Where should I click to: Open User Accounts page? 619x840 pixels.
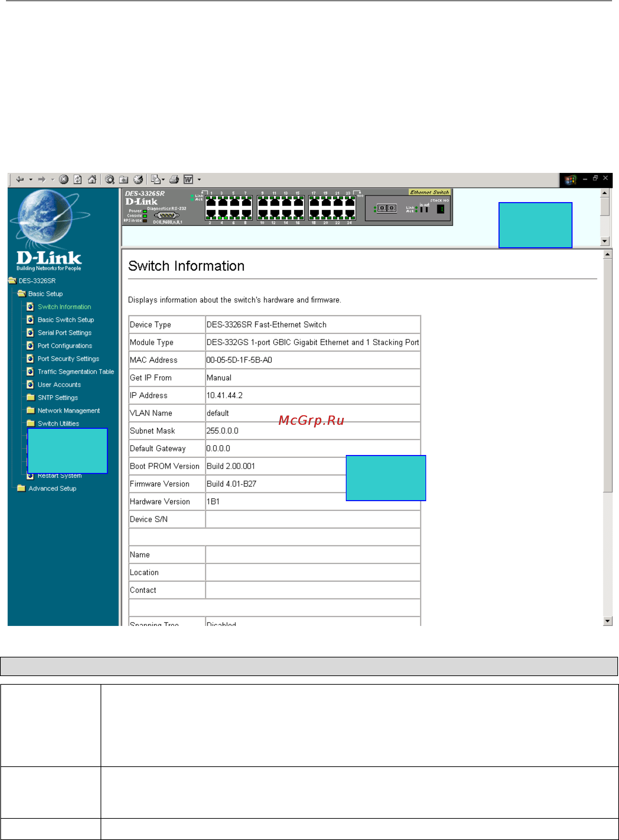coord(59,385)
